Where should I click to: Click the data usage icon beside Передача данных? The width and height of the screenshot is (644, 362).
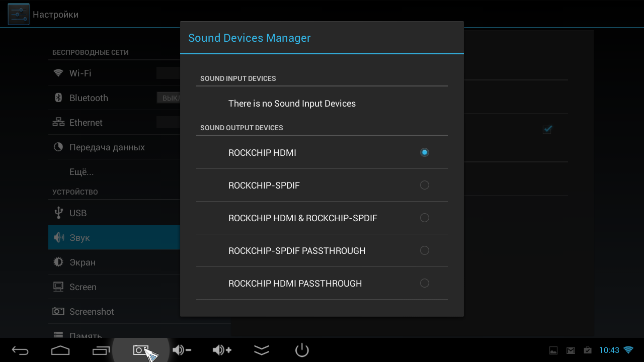(58, 147)
